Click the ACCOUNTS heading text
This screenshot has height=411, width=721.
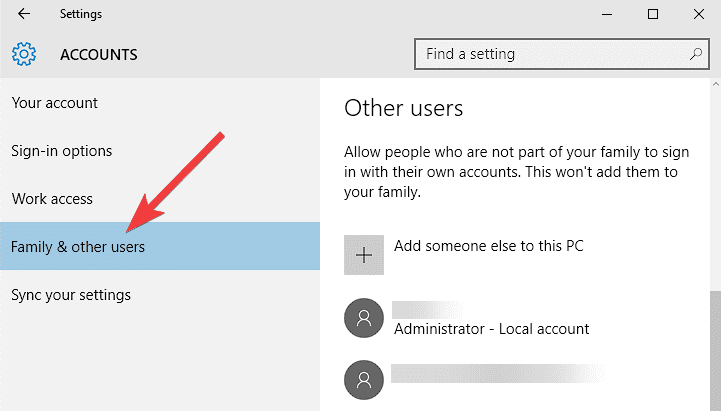[99, 54]
